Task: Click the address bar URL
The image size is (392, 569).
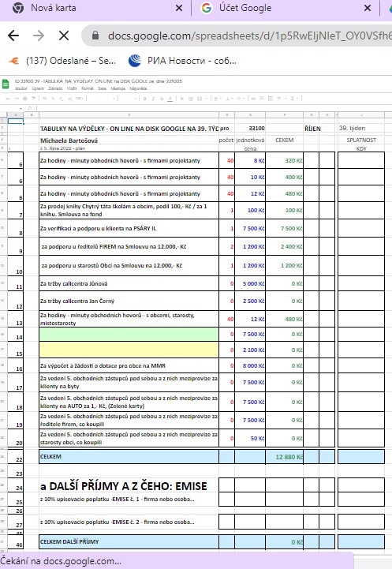Action: coord(249,36)
